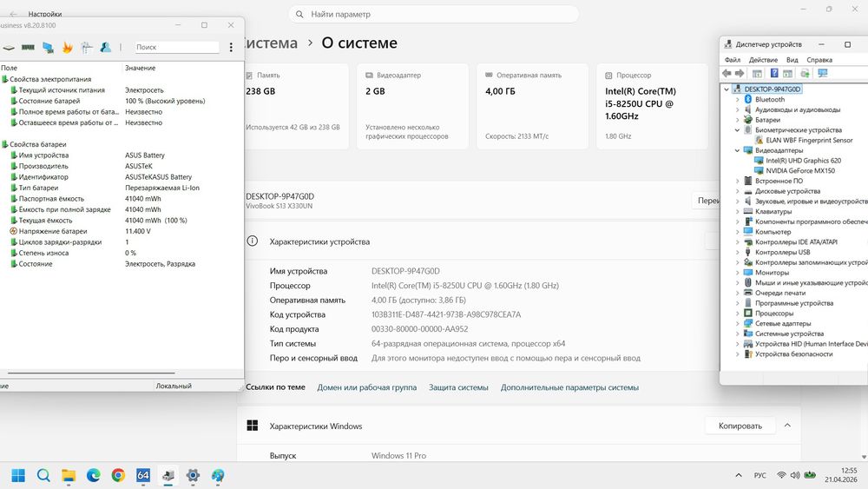Click Wi-Fi icon in system tray
The width and height of the screenshot is (868, 489).
tap(781, 475)
